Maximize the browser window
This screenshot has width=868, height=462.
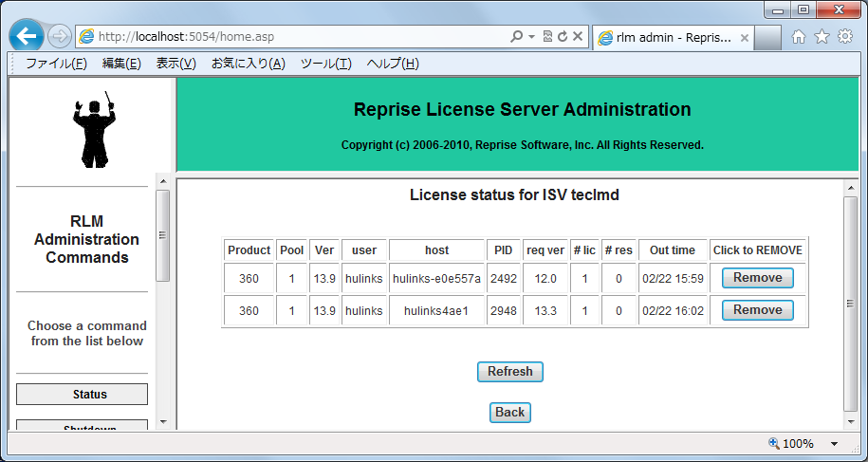pyautogui.click(x=803, y=9)
